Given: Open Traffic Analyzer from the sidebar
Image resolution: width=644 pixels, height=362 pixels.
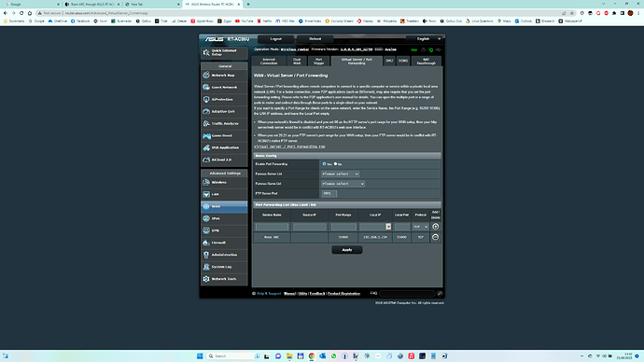Looking at the screenshot, I should point(224,123).
